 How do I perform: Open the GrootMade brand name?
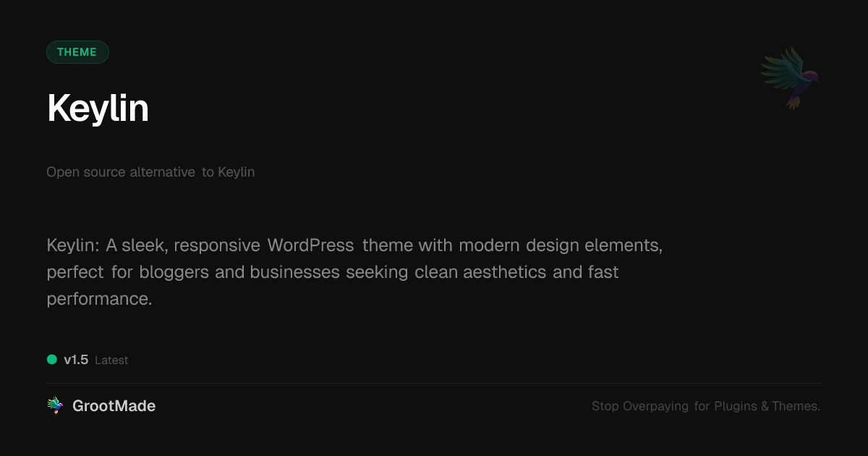tap(114, 406)
